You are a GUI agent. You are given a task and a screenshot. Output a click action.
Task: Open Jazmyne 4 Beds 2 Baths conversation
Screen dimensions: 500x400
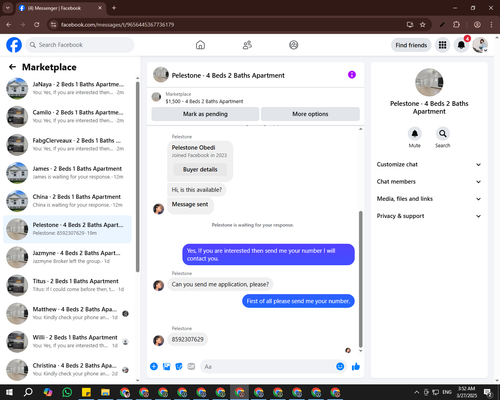click(67, 257)
